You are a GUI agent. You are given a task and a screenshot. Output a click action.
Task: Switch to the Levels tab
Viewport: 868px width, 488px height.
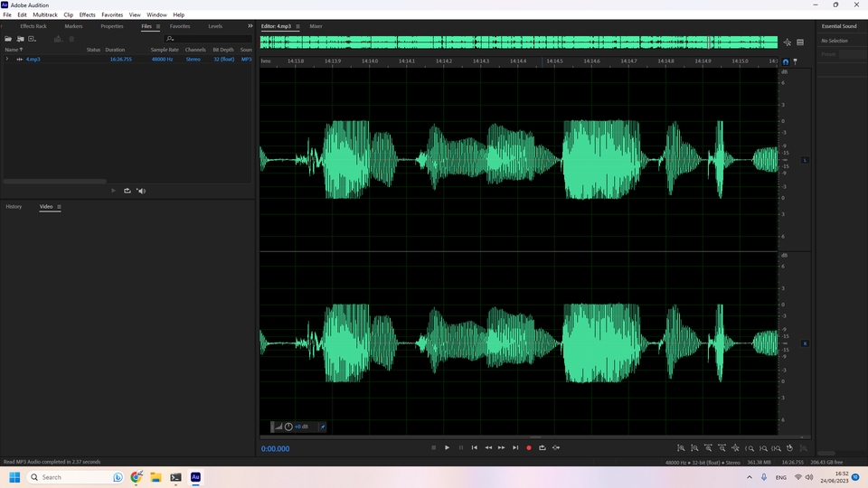215,26
